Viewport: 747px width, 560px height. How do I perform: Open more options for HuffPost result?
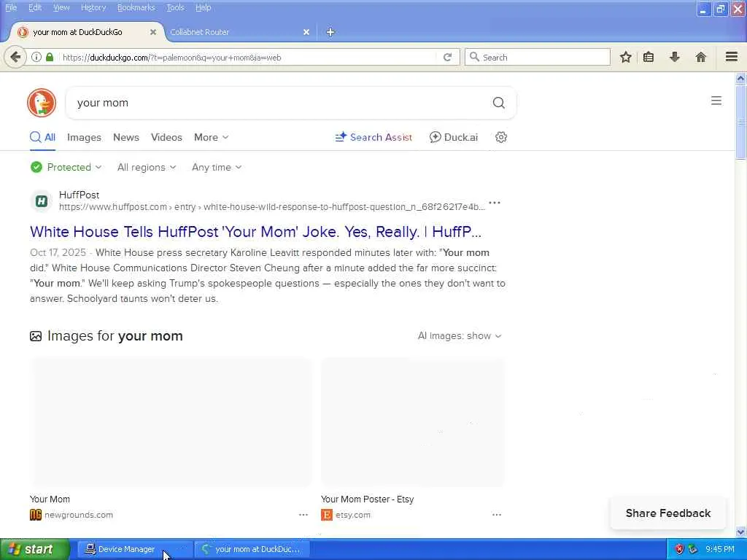(x=495, y=203)
